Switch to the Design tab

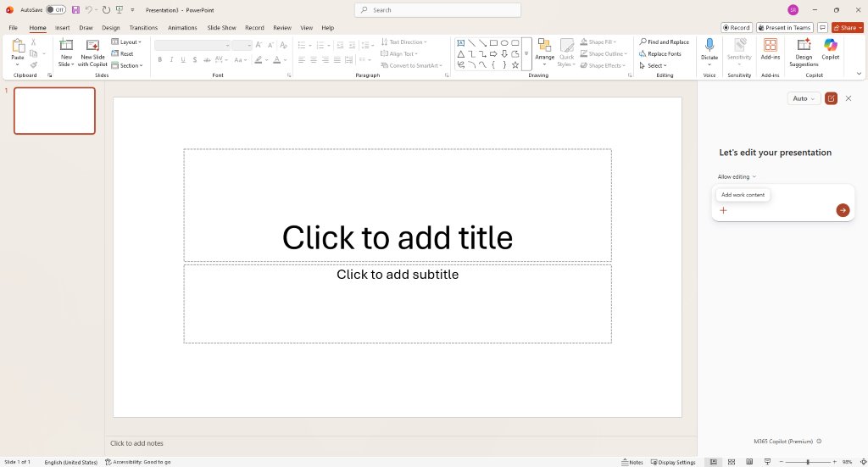(111, 28)
